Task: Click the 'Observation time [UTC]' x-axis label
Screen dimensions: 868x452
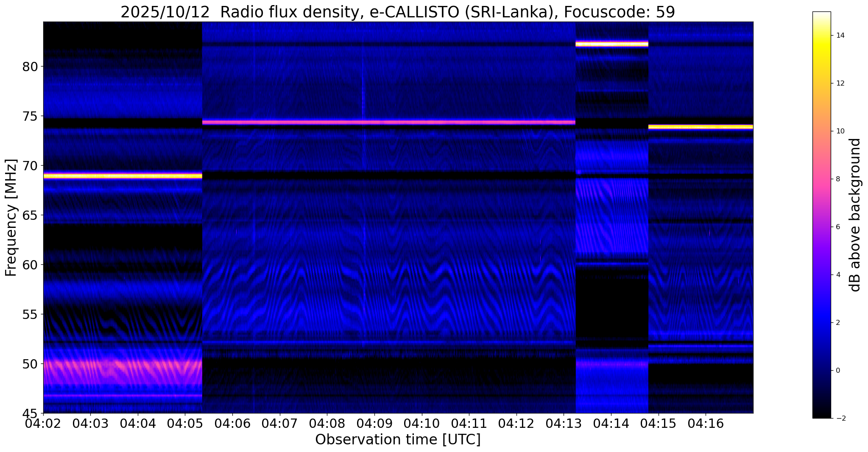Action: 398,440
